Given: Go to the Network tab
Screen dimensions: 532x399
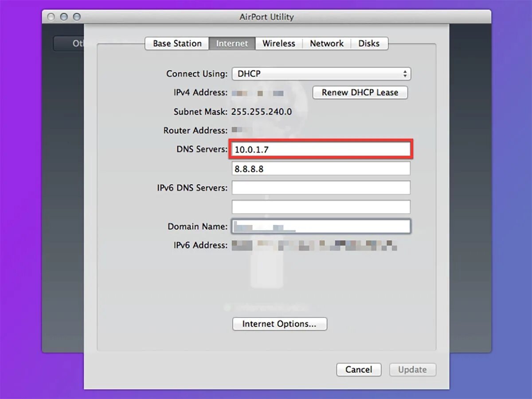Looking at the screenshot, I should pos(327,43).
